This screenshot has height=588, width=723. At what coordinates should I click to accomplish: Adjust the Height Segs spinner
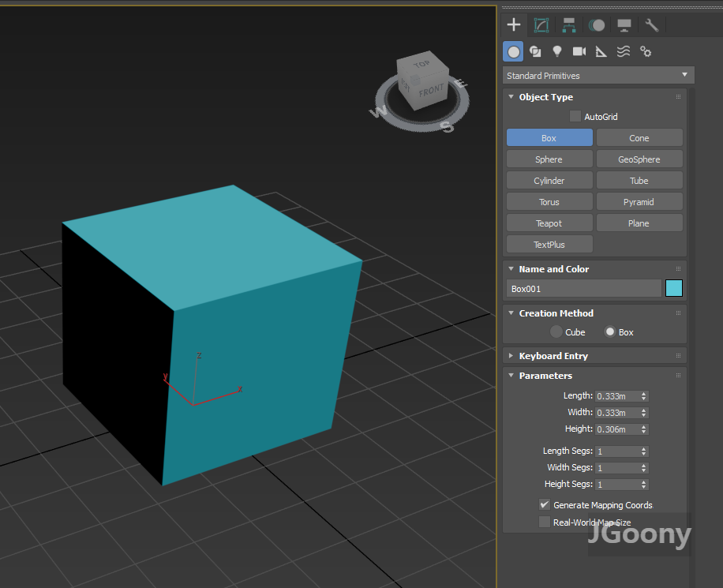(644, 485)
